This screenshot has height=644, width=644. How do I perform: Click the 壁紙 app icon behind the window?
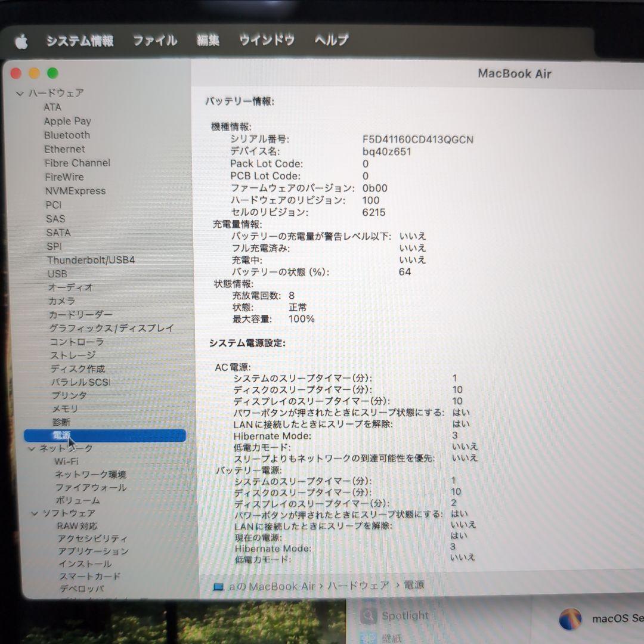click(369, 639)
